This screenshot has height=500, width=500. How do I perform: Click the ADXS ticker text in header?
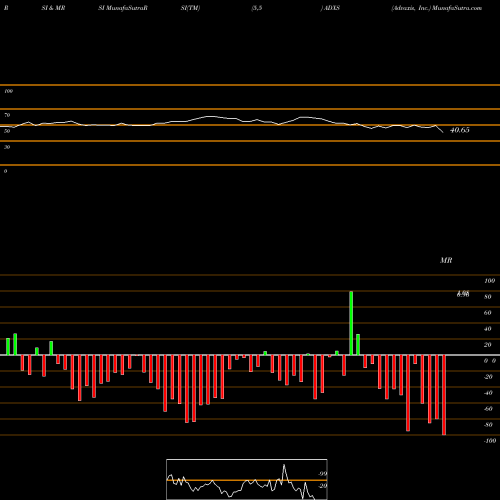(332, 8)
